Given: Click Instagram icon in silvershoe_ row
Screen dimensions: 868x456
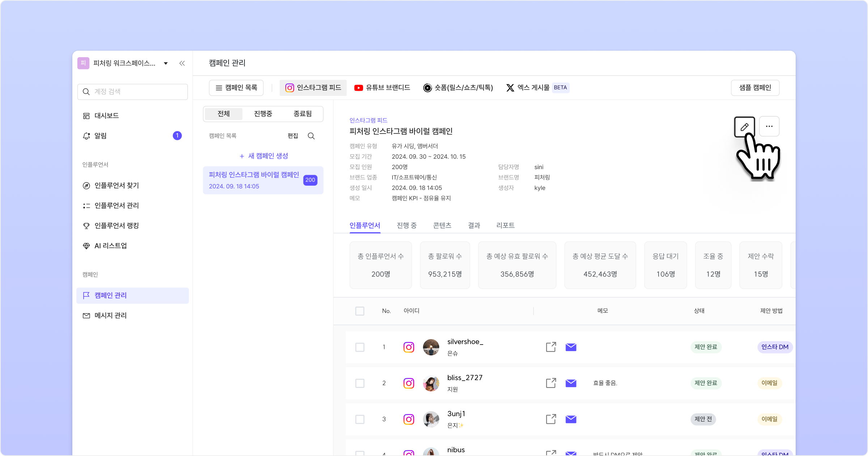Looking at the screenshot, I should click(x=409, y=347).
